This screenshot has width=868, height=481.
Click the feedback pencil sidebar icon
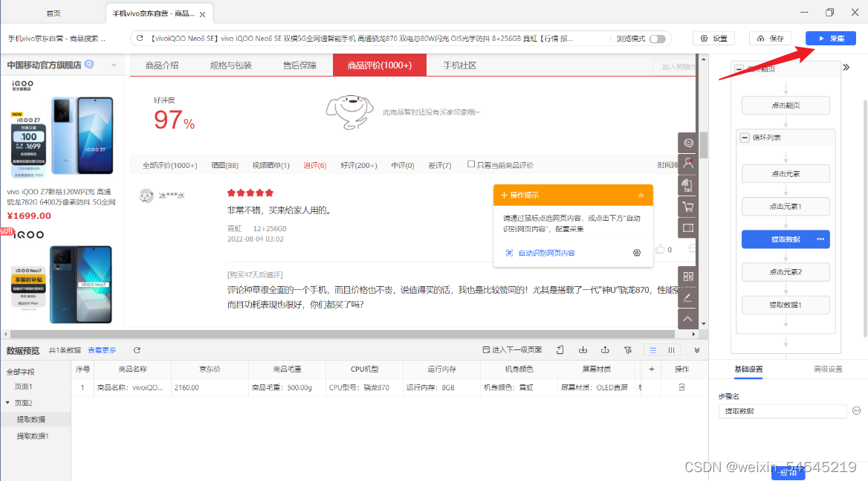click(x=688, y=298)
